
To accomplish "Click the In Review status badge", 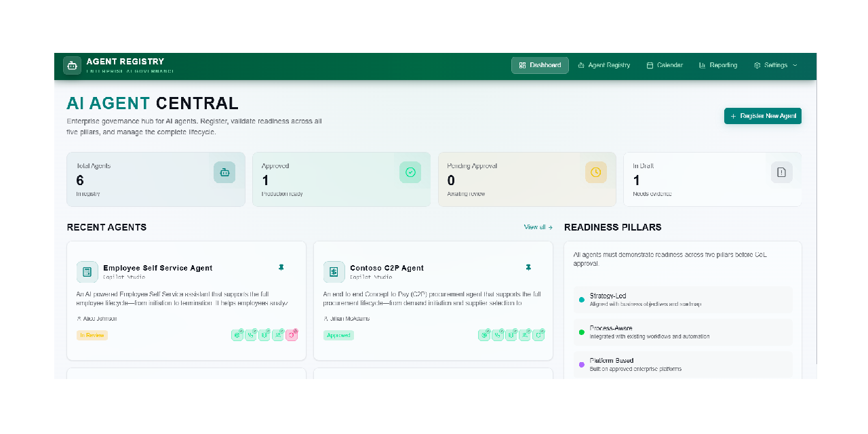I will (92, 335).
